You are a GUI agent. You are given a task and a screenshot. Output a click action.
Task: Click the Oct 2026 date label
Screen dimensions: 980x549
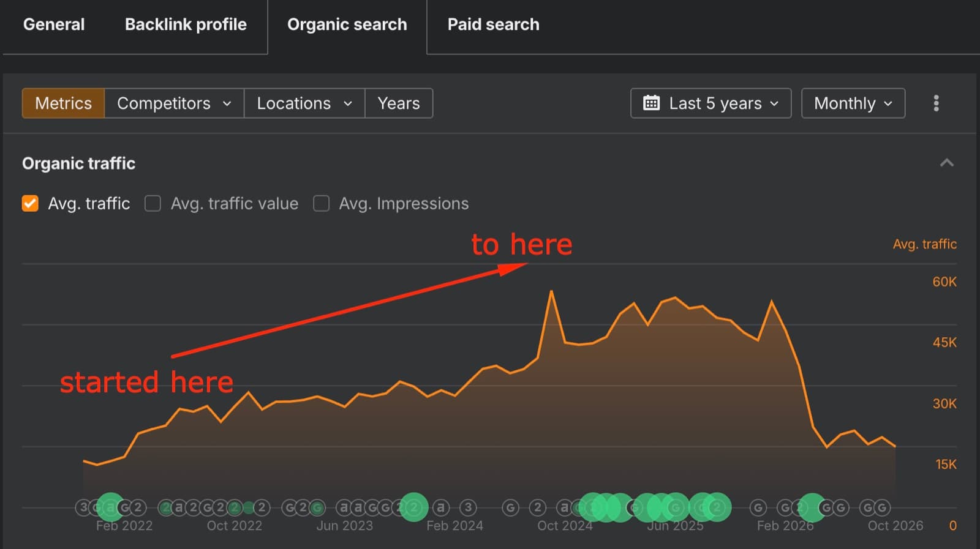pos(895,526)
